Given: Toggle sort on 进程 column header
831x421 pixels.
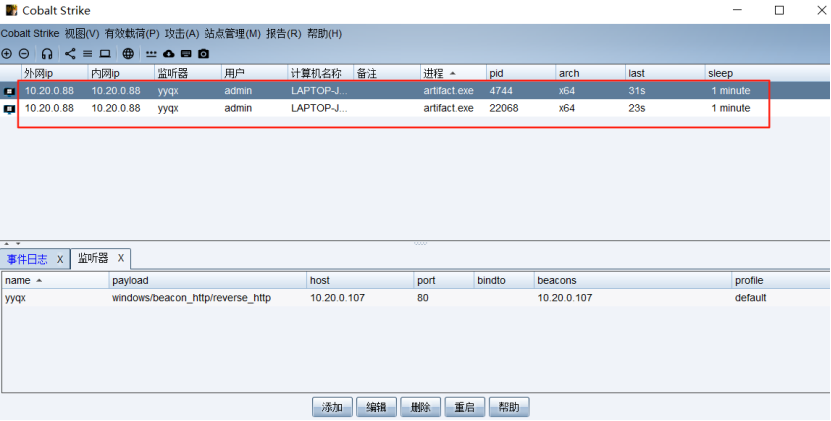Looking at the screenshot, I should 453,73.
